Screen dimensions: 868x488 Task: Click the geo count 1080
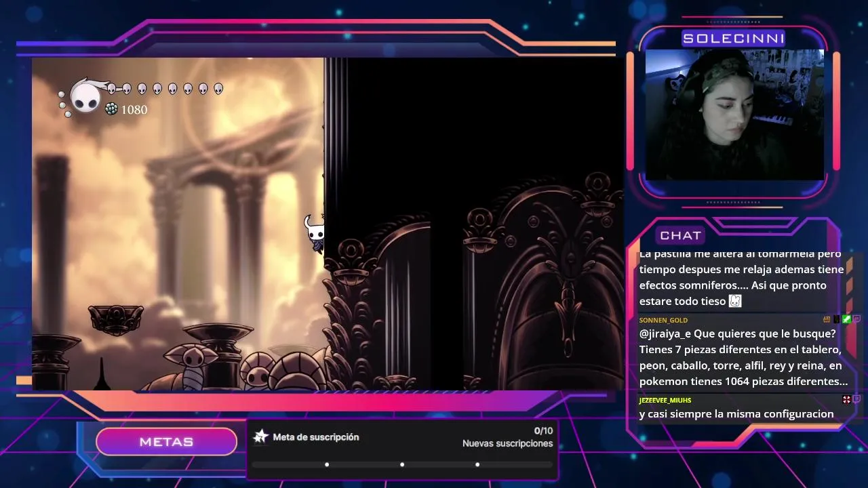(134, 109)
